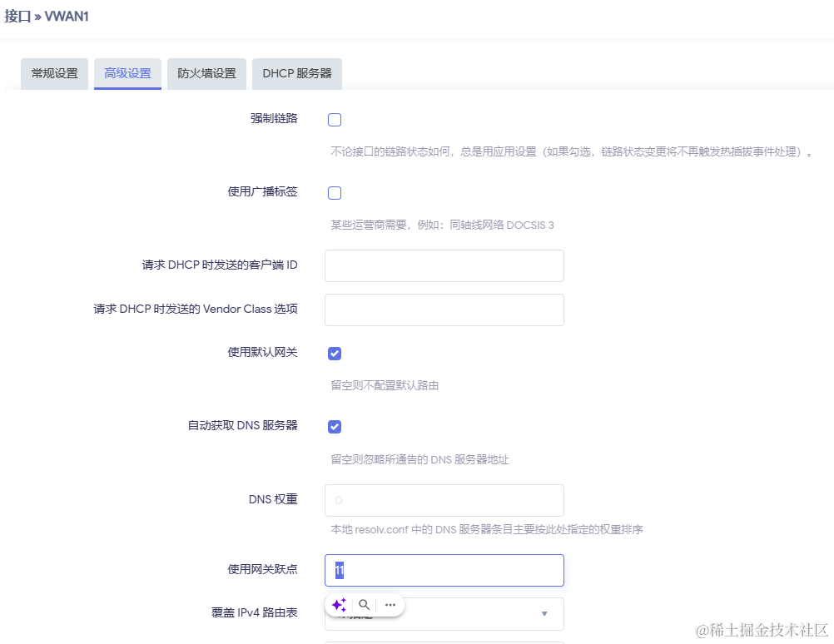The width and height of the screenshot is (834, 644).
Task: Click the Vendor Class 选项 input field
Action: pos(444,310)
